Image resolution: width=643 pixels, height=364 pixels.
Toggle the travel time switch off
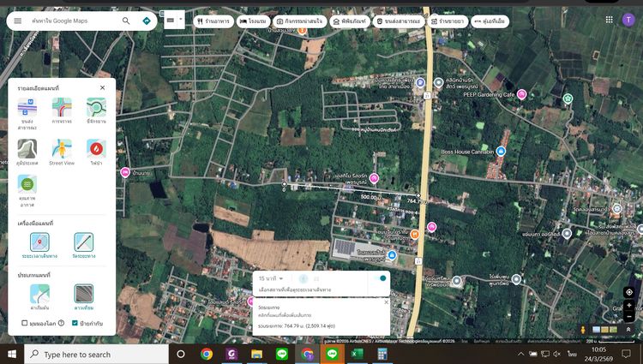pos(378,278)
